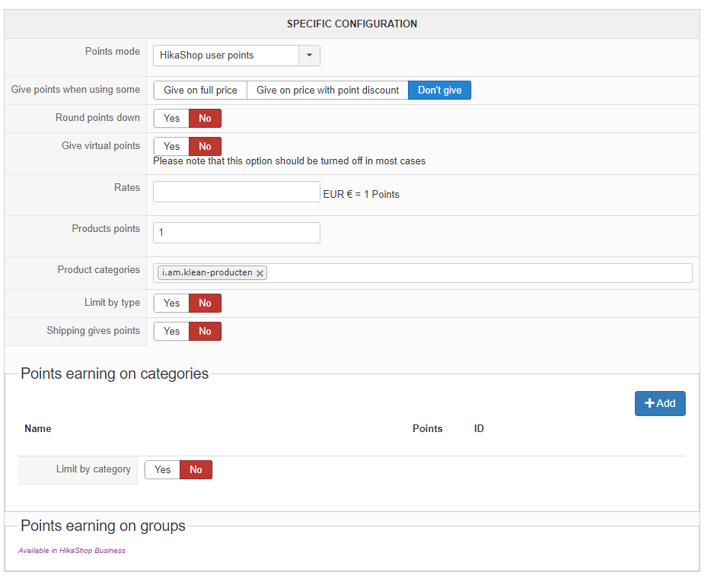Viewport: 717px width, 588px height.
Task: Focus the Products points input field
Action: point(236,233)
